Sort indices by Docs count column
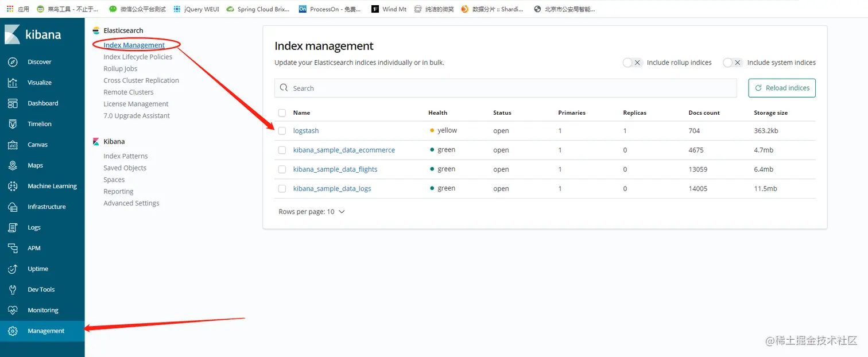Viewport: 868px width, 357px height. coord(704,113)
